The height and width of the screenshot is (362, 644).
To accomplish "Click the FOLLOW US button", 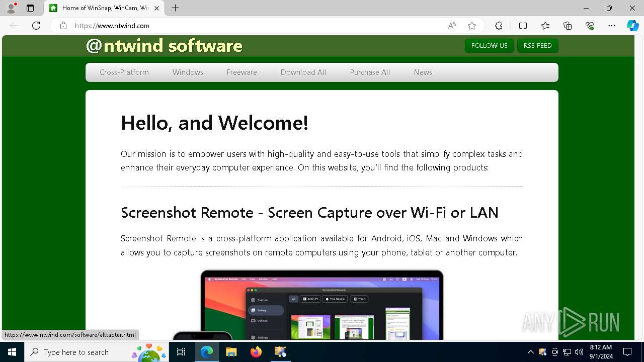I will [x=490, y=46].
